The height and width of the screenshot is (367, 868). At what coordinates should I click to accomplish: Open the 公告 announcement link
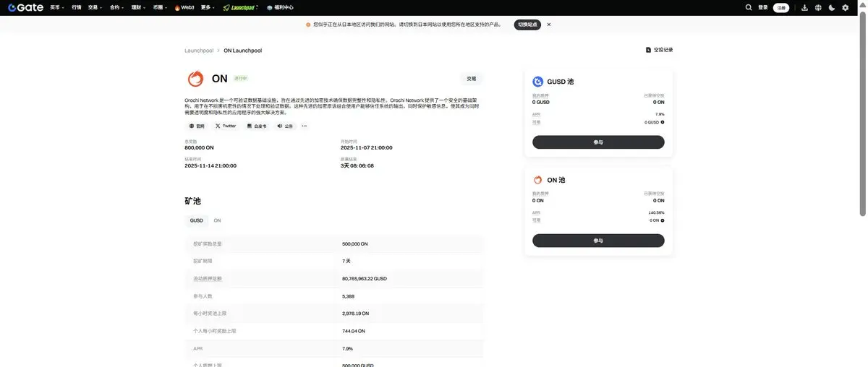coord(285,126)
